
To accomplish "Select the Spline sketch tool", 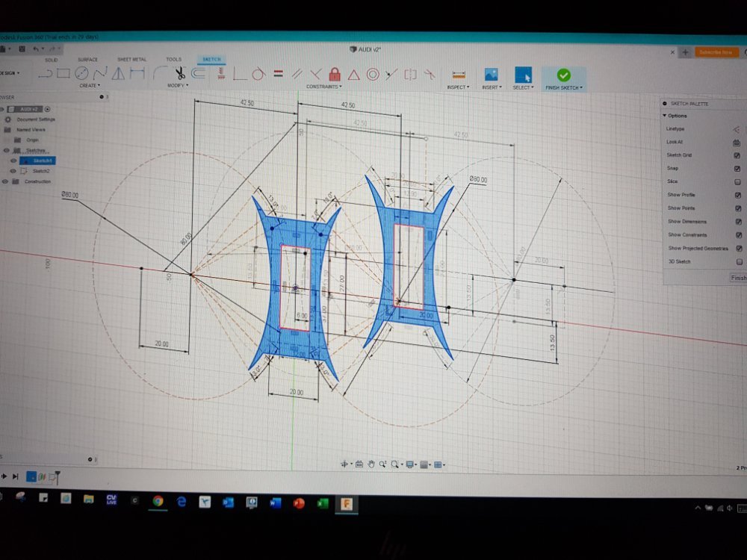I will [x=100, y=73].
